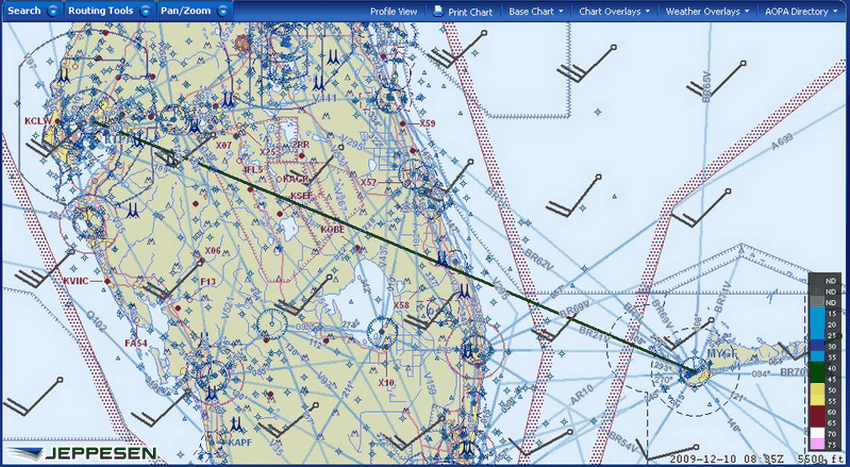Expand the Search panel round arrow

point(53,11)
